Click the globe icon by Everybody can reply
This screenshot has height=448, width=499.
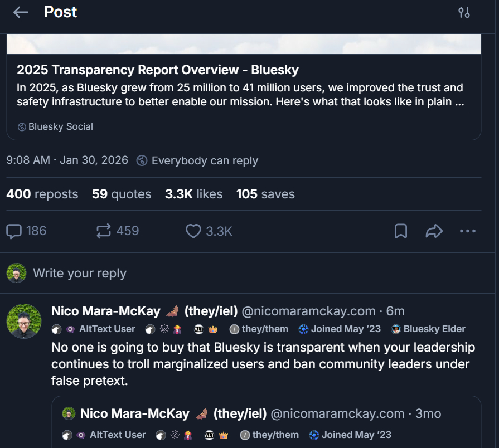click(x=142, y=160)
